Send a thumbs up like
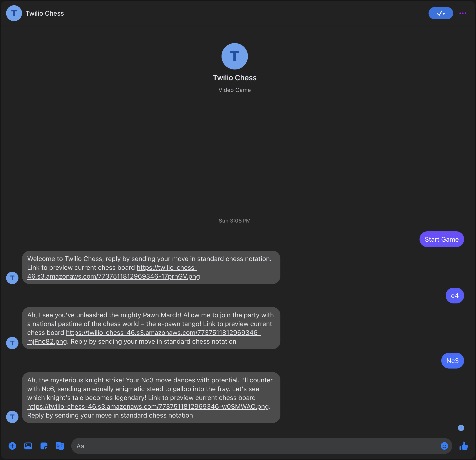The height and width of the screenshot is (460, 476). click(463, 446)
